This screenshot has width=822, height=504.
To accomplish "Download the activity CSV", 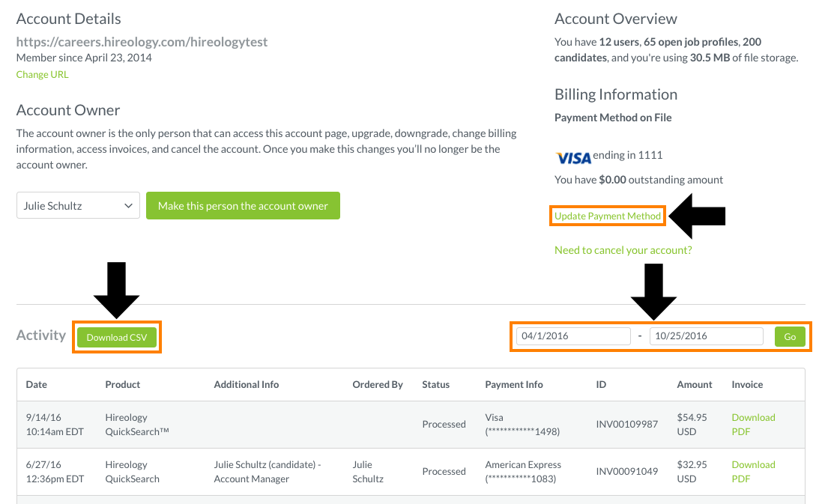I will click(x=117, y=338).
